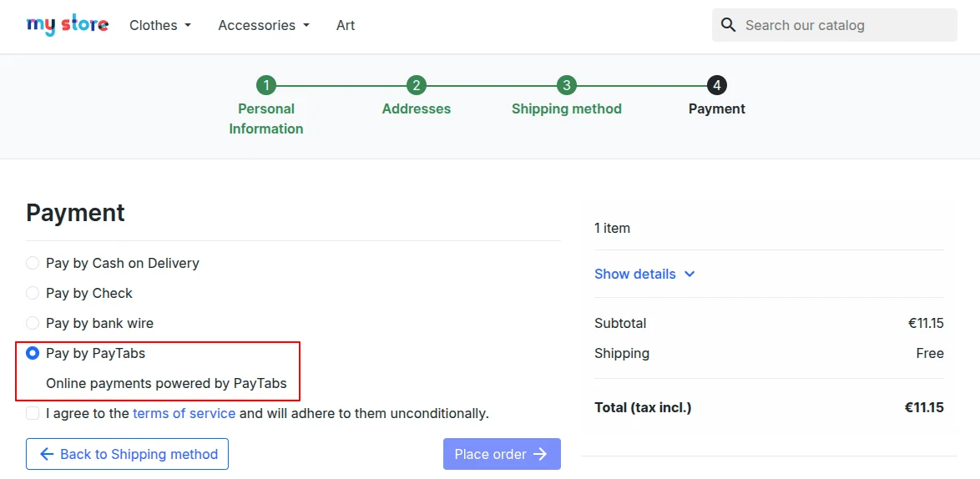This screenshot has height=479, width=980.
Task: Click the right arrow on Place order
Action: 540,454
